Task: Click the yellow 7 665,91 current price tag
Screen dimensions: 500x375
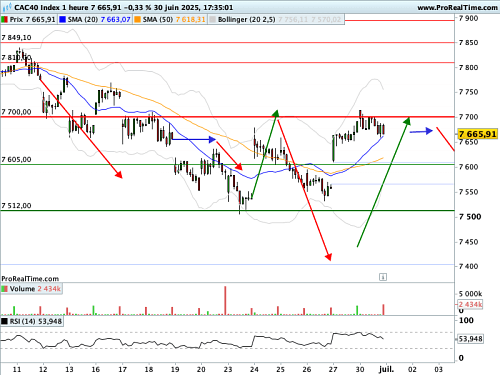Action: tap(477, 134)
